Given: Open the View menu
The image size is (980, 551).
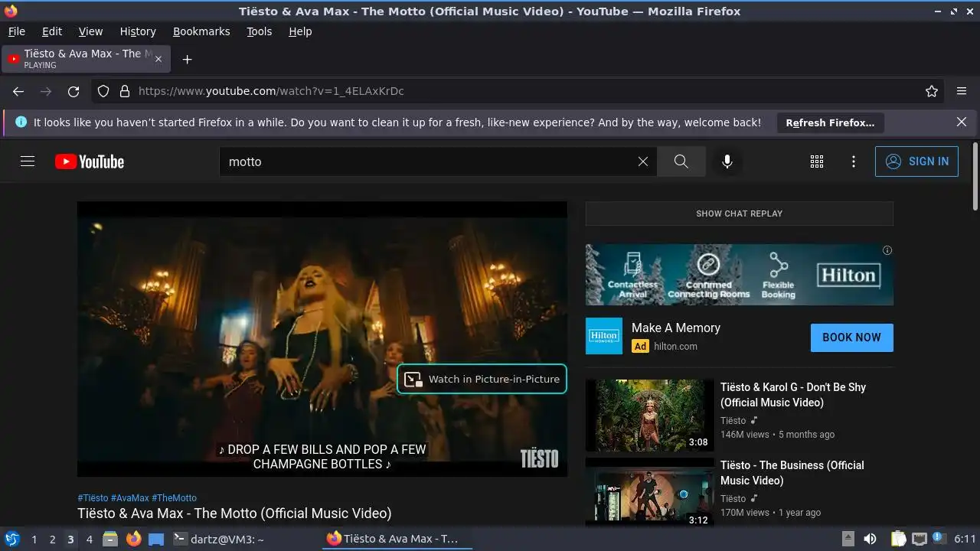Looking at the screenshot, I should point(90,31).
